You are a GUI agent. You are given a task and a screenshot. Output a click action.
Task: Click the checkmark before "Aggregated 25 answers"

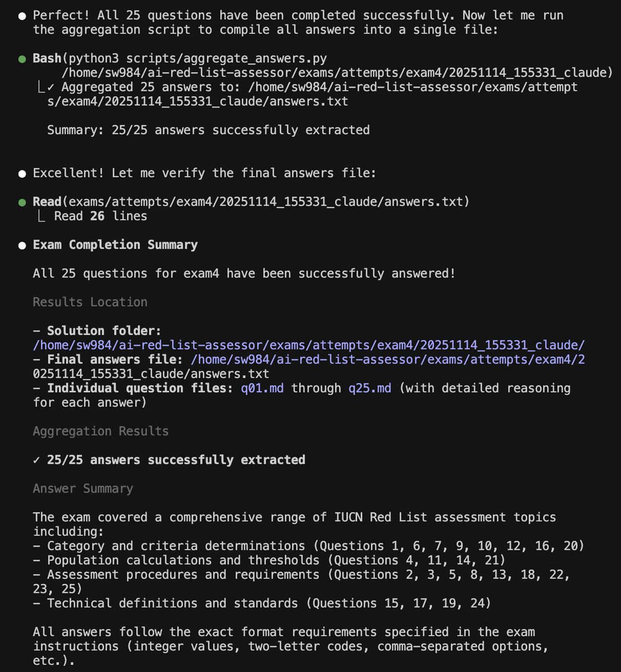pyautogui.click(x=51, y=88)
